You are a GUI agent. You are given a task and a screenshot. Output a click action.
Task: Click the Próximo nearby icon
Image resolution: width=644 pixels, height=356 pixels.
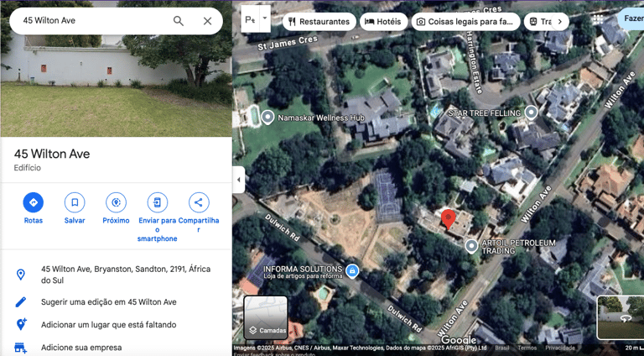click(x=116, y=202)
